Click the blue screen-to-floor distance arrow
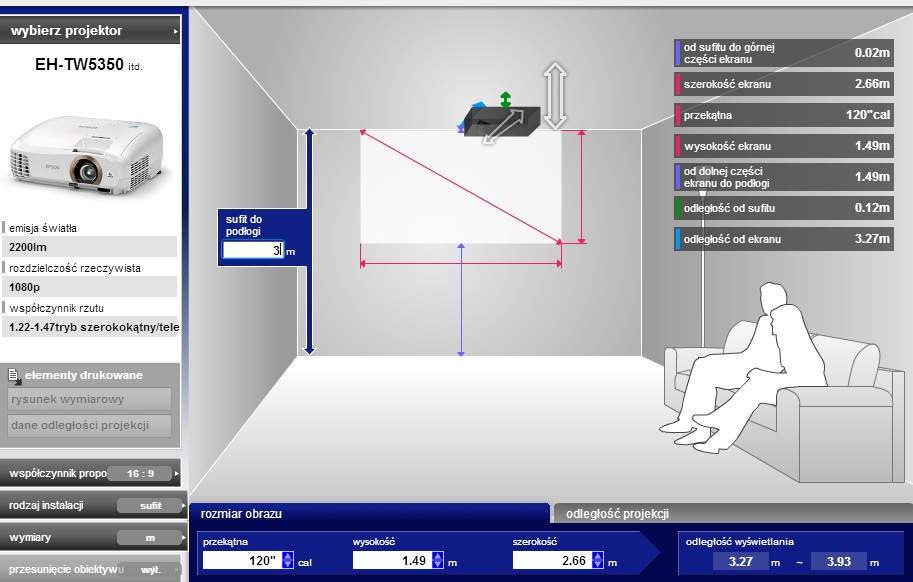This screenshot has width=913, height=582. pos(461,300)
